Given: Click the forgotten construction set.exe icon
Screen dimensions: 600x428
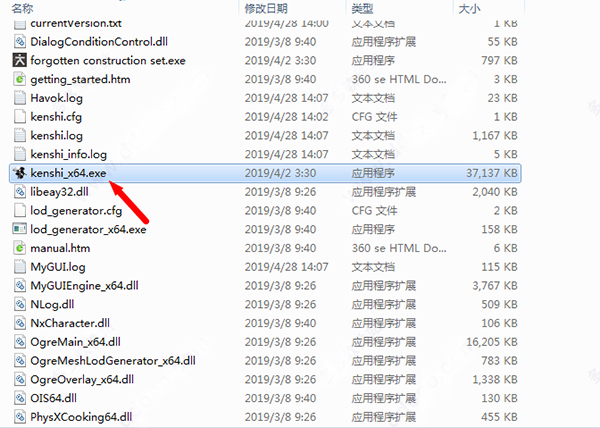Looking at the screenshot, I should [20, 60].
